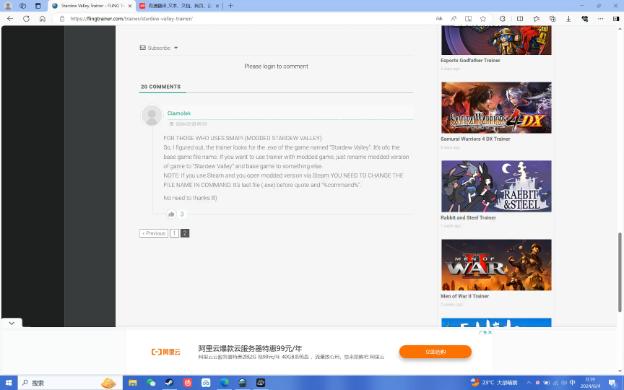Image resolution: width=624 pixels, height=390 pixels.
Task: Collapse the ad banner with the chevron
Action: [12, 323]
